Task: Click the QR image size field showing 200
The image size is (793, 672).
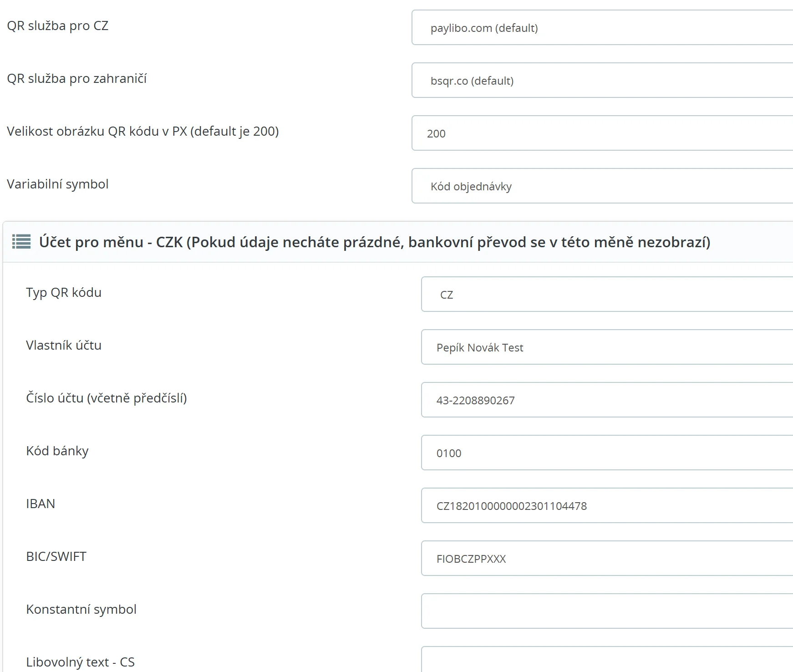Action: (602, 133)
